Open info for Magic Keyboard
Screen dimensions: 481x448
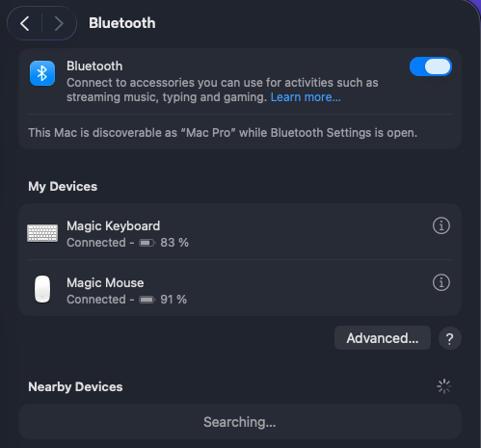pos(441,225)
